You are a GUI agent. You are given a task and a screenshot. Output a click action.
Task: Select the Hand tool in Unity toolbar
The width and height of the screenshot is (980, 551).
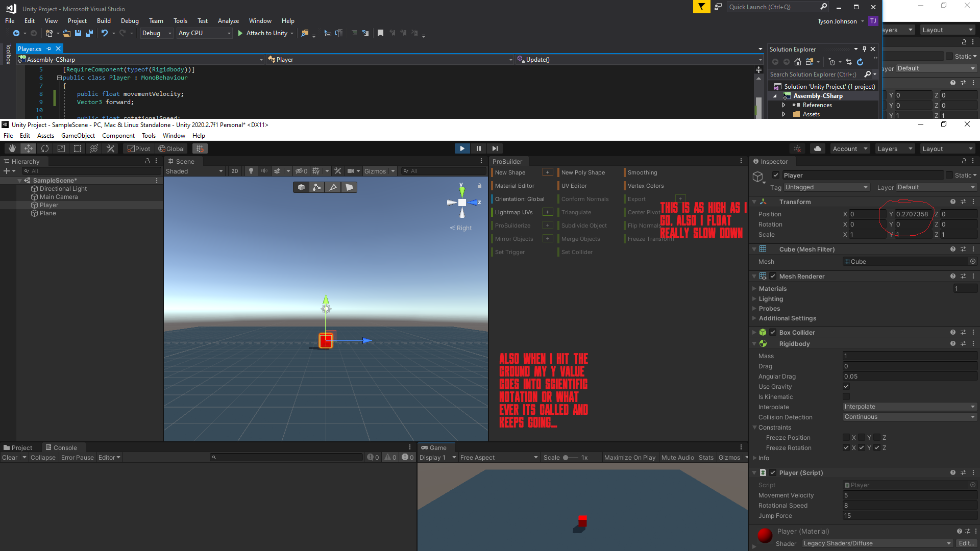click(12, 148)
